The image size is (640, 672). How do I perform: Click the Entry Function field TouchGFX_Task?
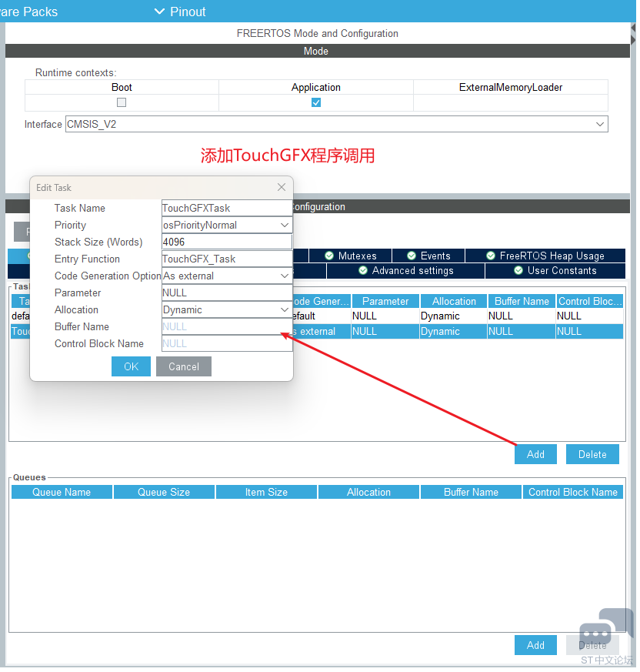coord(228,259)
